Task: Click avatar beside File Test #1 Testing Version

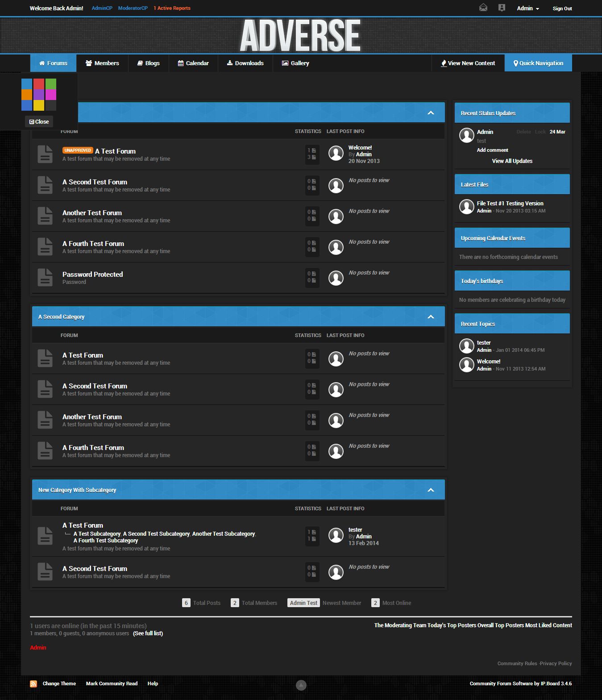Action: [x=467, y=207]
